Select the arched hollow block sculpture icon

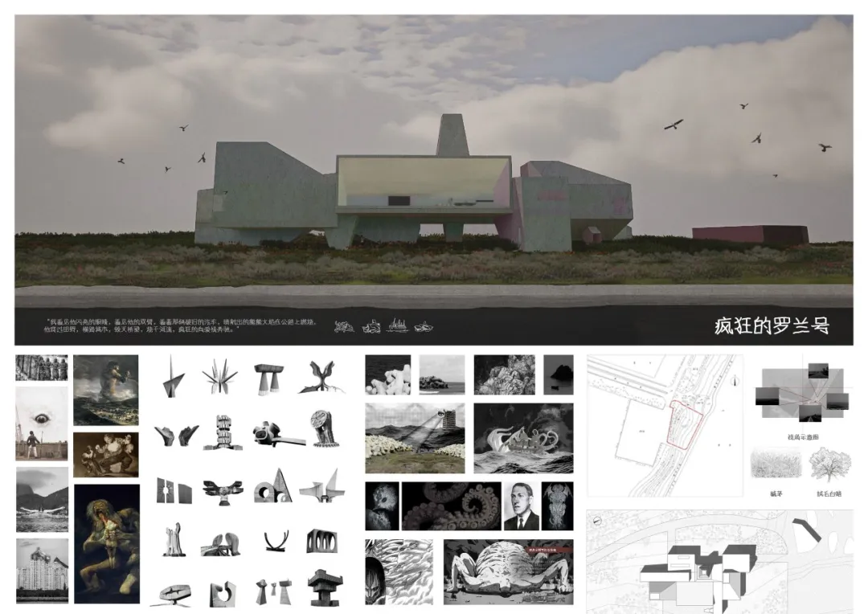(x=321, y=541)
